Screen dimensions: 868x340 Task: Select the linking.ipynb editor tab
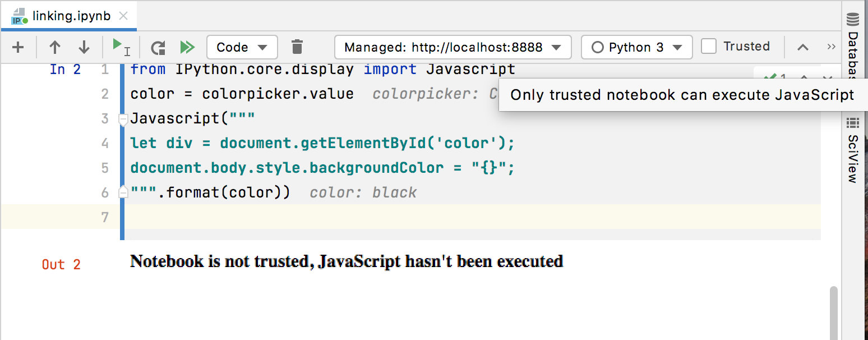pos(68,15)
